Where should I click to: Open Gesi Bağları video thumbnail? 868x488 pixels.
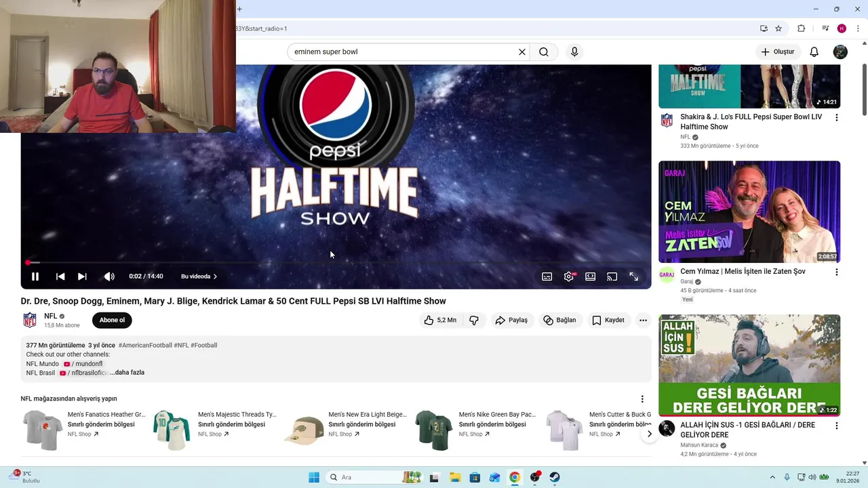[749, 365]
